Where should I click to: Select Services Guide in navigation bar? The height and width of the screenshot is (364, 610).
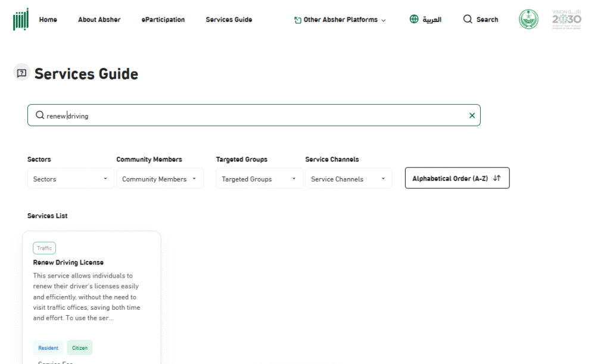(229, 20)
